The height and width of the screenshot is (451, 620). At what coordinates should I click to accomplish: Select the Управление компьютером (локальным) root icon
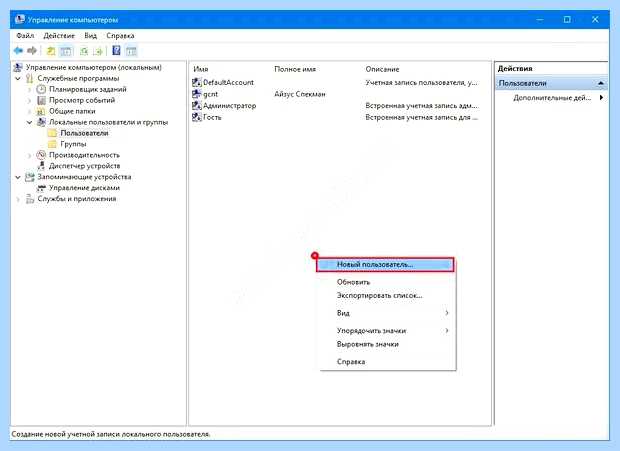pos(18,68)
